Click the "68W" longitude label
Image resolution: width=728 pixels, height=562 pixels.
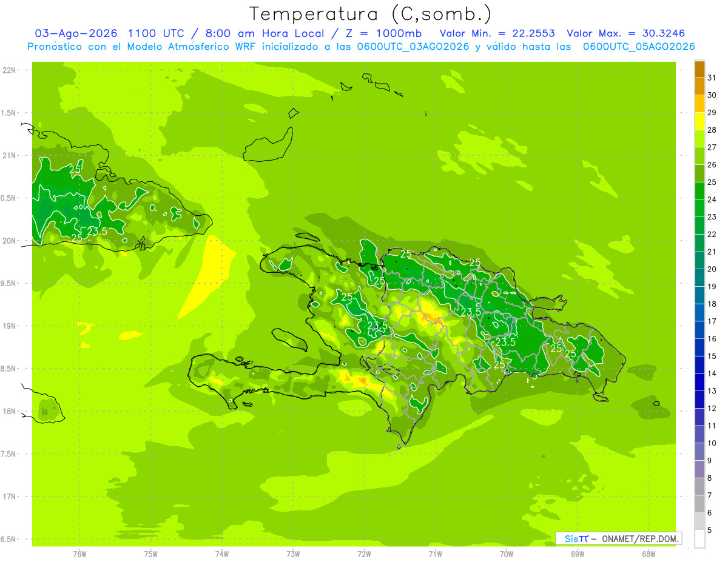tap(648, 554)
